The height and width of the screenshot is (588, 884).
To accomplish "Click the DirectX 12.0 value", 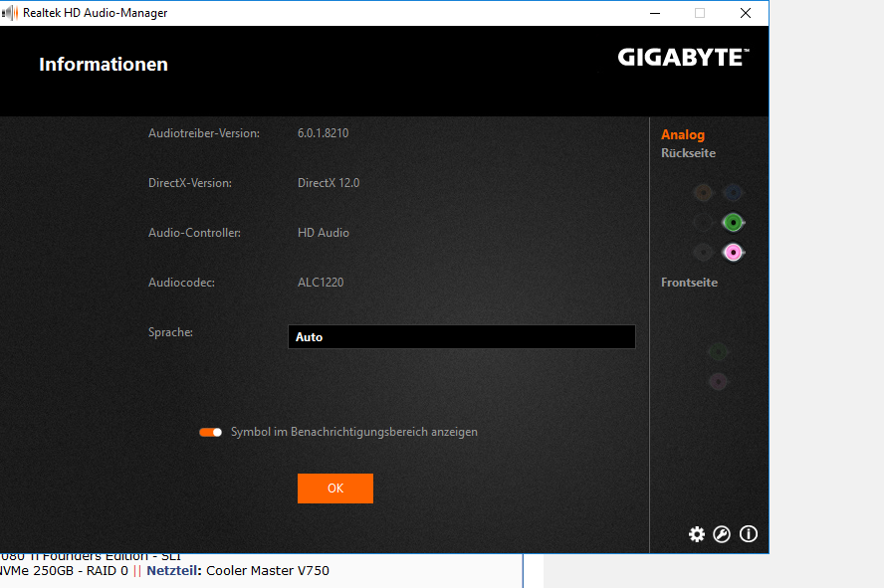I will click(329, 182).
